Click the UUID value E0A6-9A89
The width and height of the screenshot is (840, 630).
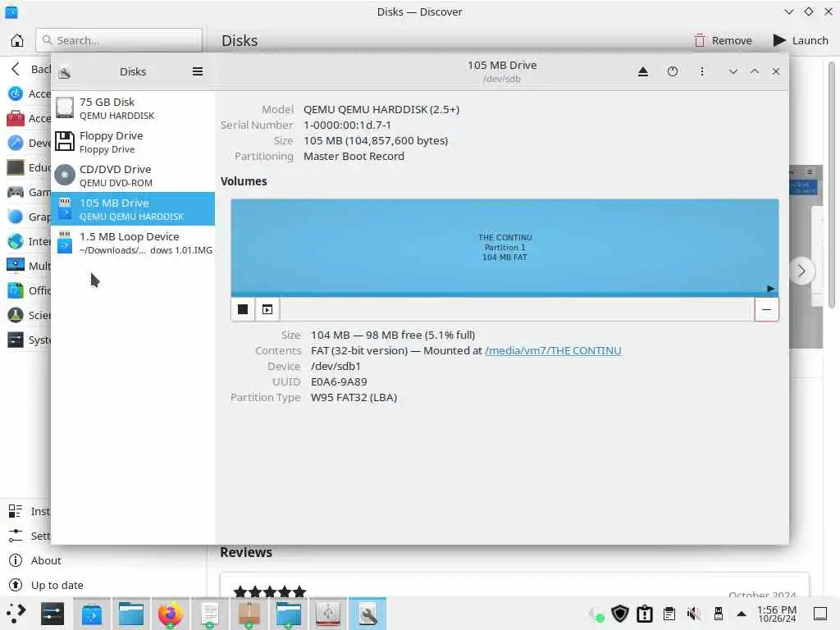click(339, 382)
